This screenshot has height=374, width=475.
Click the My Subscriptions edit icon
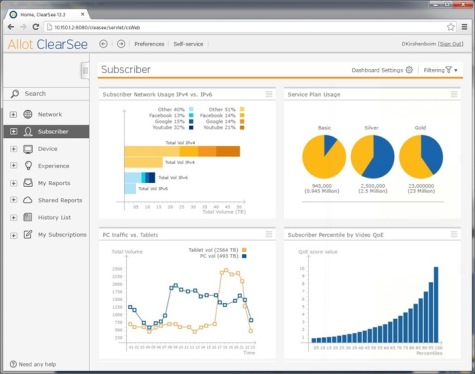tap(28, 234)
